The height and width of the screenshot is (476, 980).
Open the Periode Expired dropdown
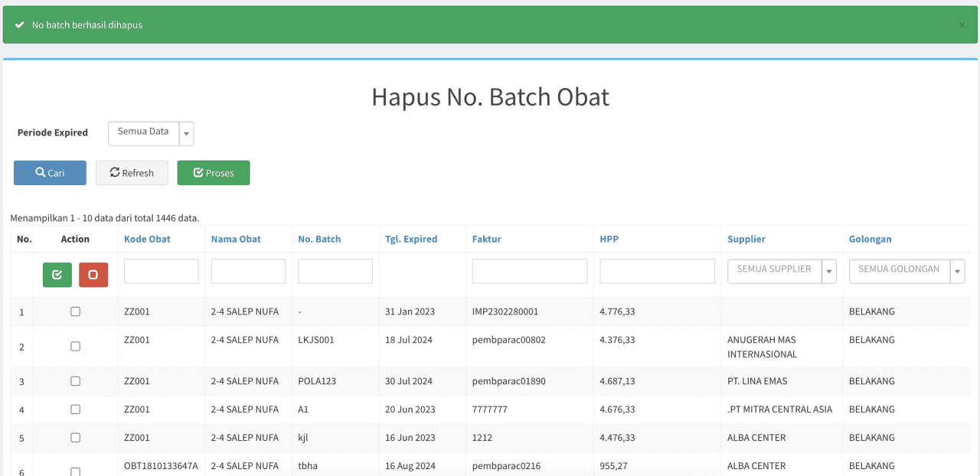[151, 133]
